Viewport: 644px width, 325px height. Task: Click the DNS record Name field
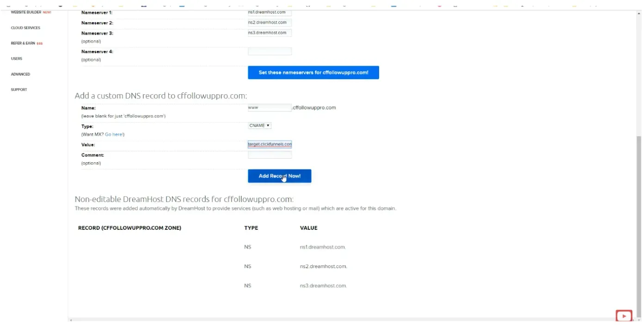pos(270,108)
